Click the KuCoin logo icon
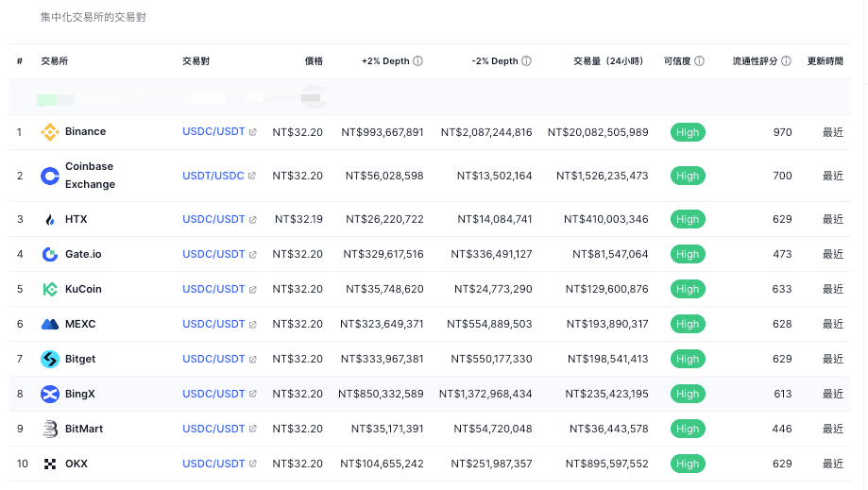The height and width of the screenshot is (490, 868). click(x=50, y=289)
